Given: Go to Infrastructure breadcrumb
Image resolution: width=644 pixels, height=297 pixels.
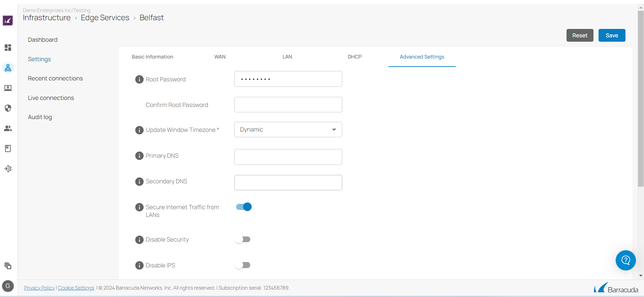Looking at the screenshot, I should coord(47,17).
